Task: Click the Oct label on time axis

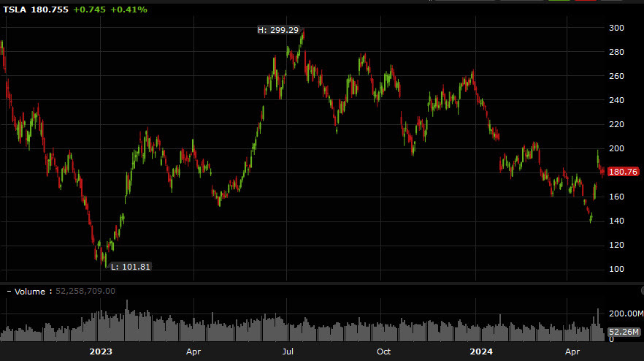Action: point(383,351)
